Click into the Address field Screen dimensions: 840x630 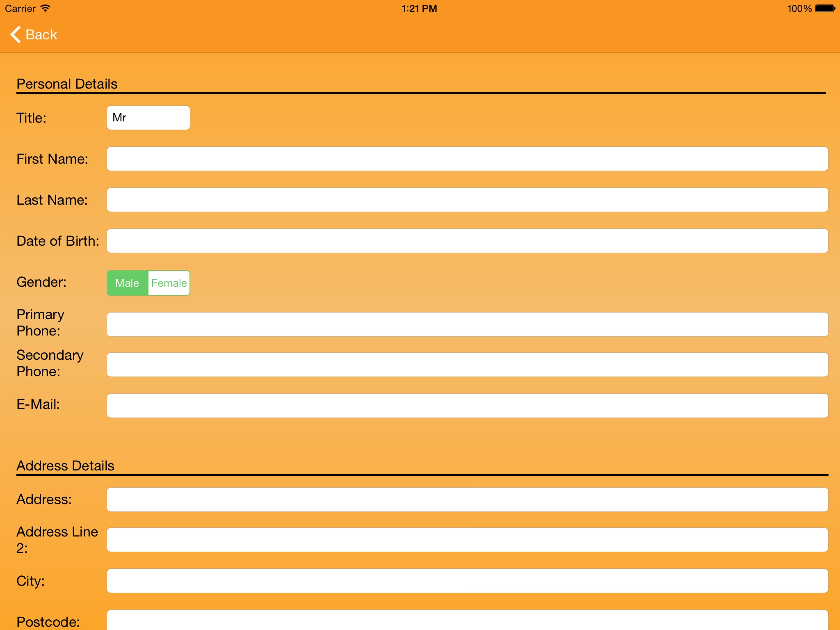pos(467,500)
